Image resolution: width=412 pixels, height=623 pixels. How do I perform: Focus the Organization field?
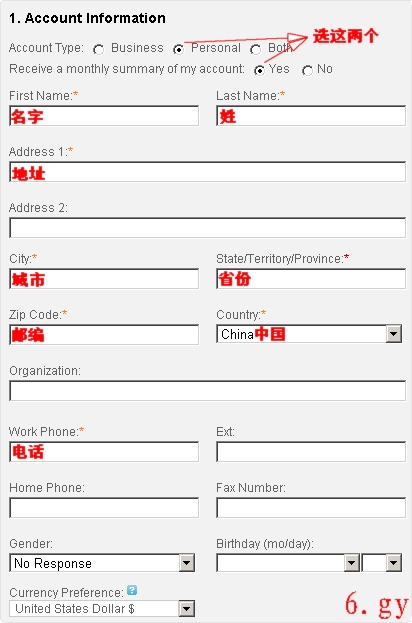(207, 391)
